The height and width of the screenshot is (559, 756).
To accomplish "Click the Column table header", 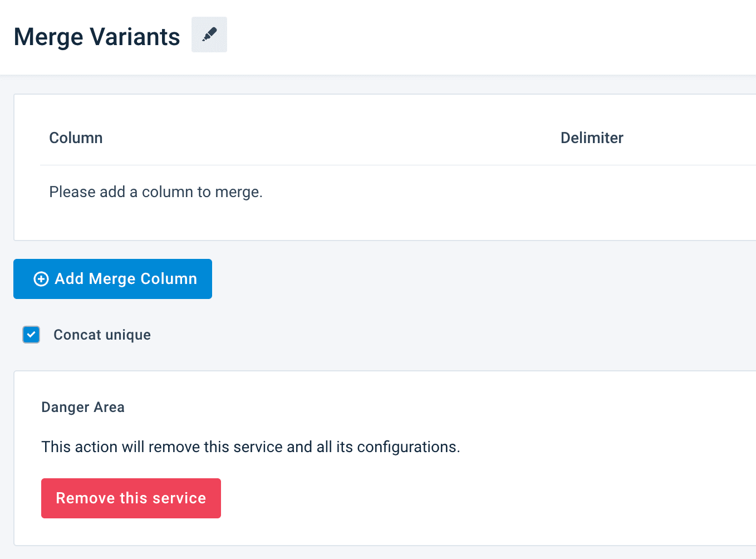I will [76, 138].
